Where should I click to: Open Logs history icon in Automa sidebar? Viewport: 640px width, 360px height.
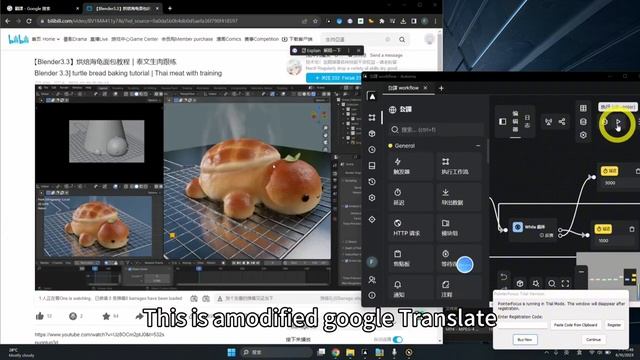coord(372,182)
